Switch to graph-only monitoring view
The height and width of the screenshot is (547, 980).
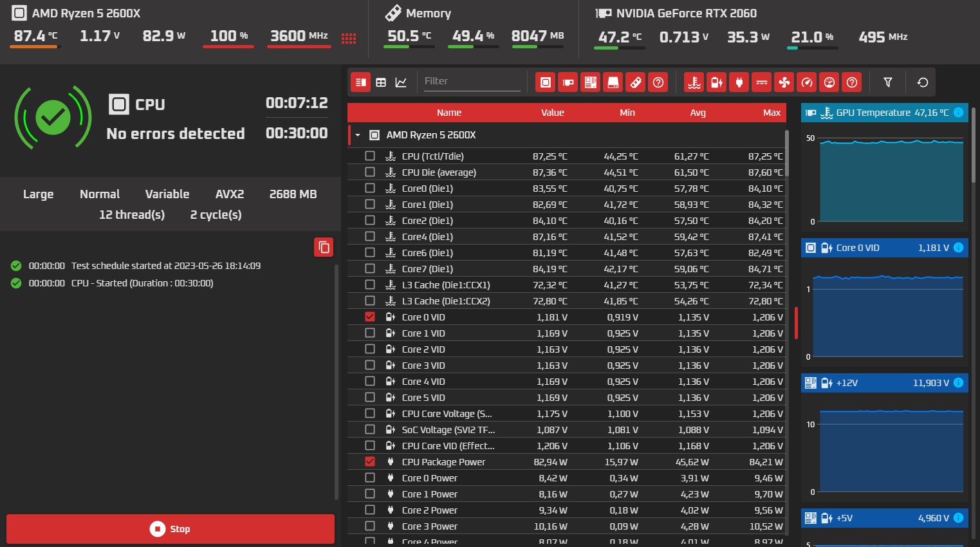coord(401,82)
